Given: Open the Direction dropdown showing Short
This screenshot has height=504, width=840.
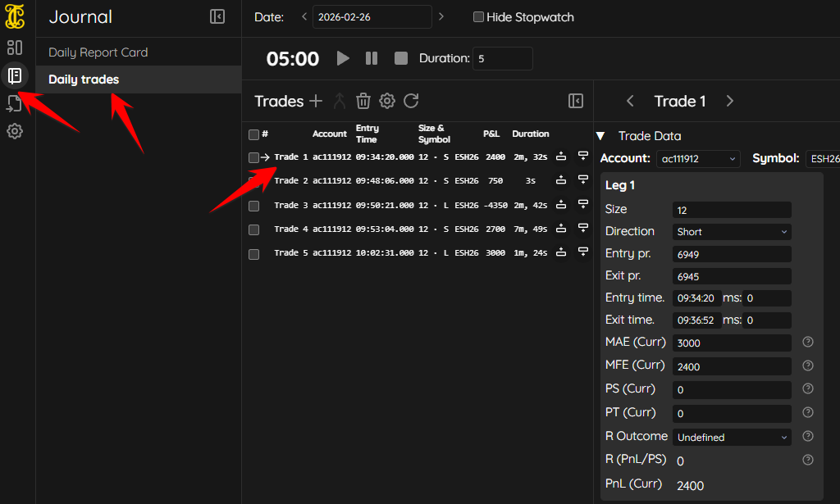Looking at the screenshot, I should pos(732,232).
